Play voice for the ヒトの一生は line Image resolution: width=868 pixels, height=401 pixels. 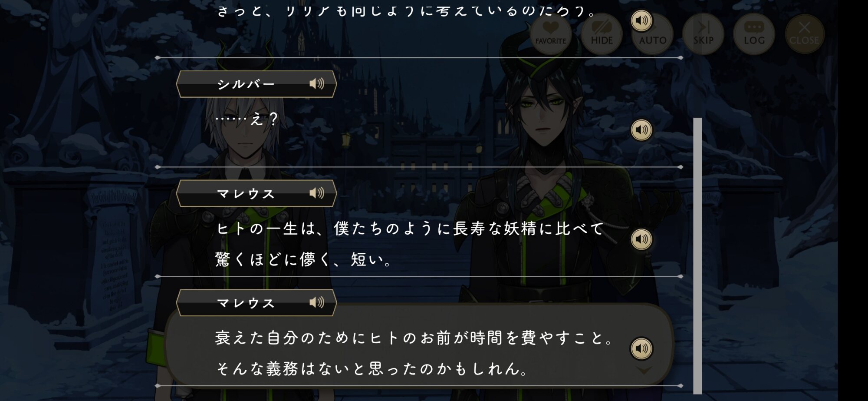point(641,239)
